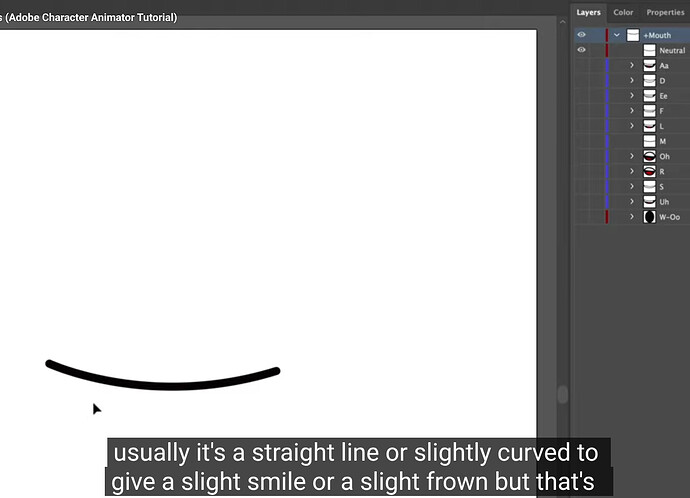Expand the Oh sublayer

pos(632,156)
